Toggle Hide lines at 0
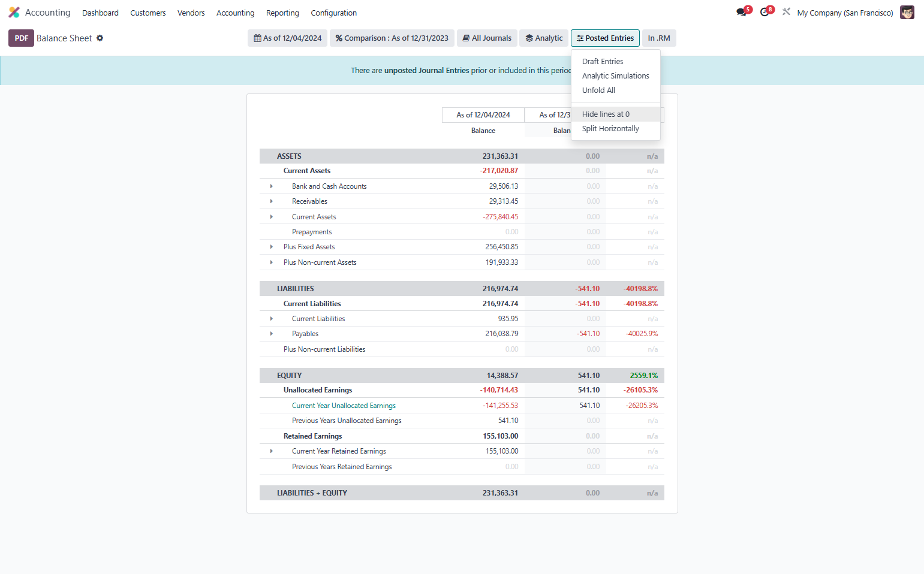Viewport: 924px width, 574px height. pos(616,114)
